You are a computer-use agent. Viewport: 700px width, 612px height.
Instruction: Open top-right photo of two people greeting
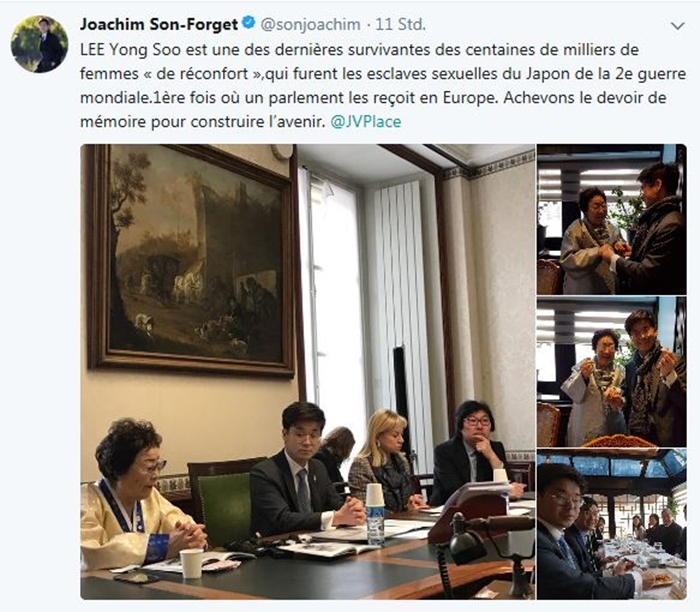[612, 219]
